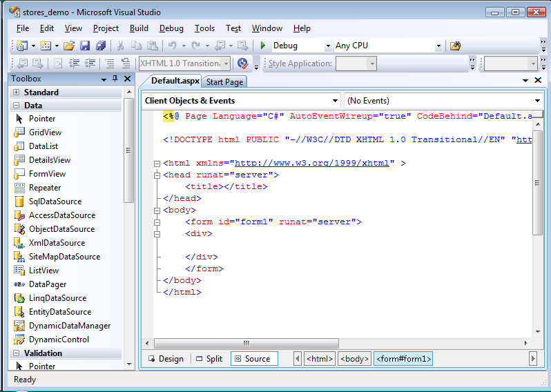Close the active document with the X
Screen dimensions: 551x392
[538, 80]
